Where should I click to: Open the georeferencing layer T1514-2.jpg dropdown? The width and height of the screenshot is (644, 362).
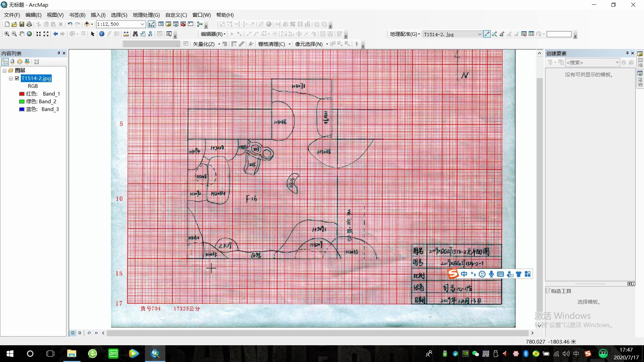pos(479,34)
